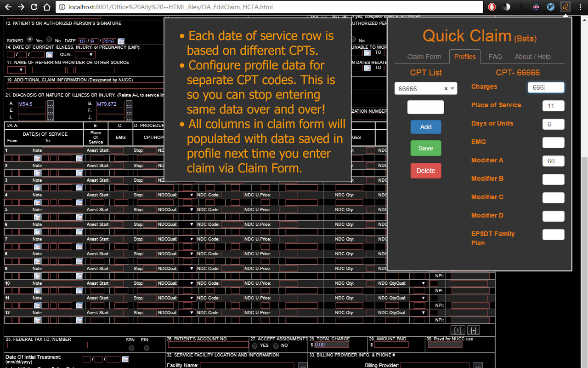Click the Charges field showing 666
Image resolution: width=588 pixels, height=368 pixels.
pyautogui.click(x=546, y=87)
